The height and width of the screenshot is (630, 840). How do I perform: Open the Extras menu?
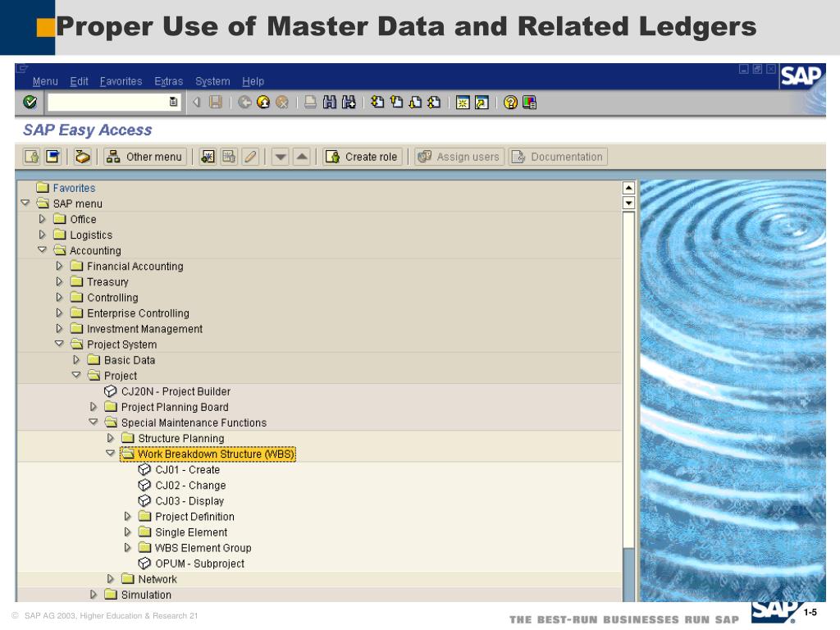pyautogui.click(x=168, y=81)
